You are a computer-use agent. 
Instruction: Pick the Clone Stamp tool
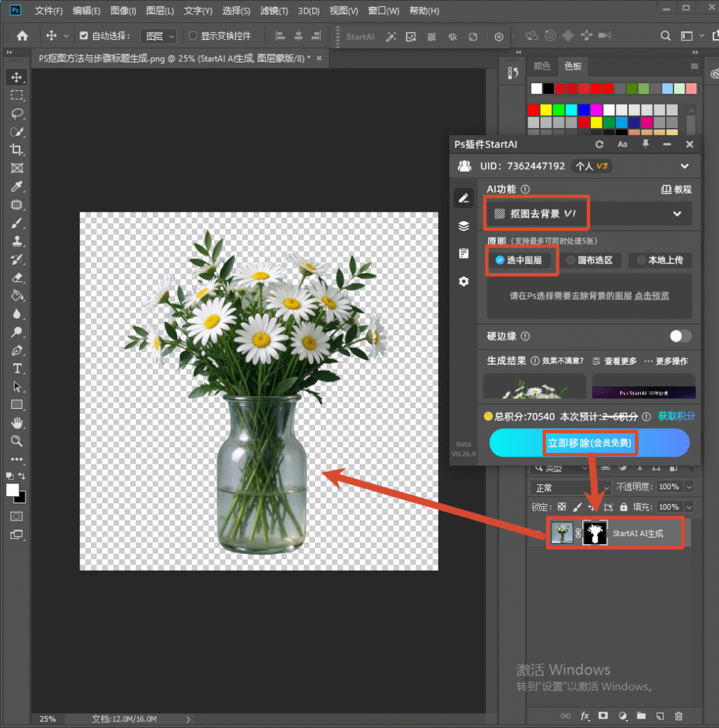[x=17, y=241]
